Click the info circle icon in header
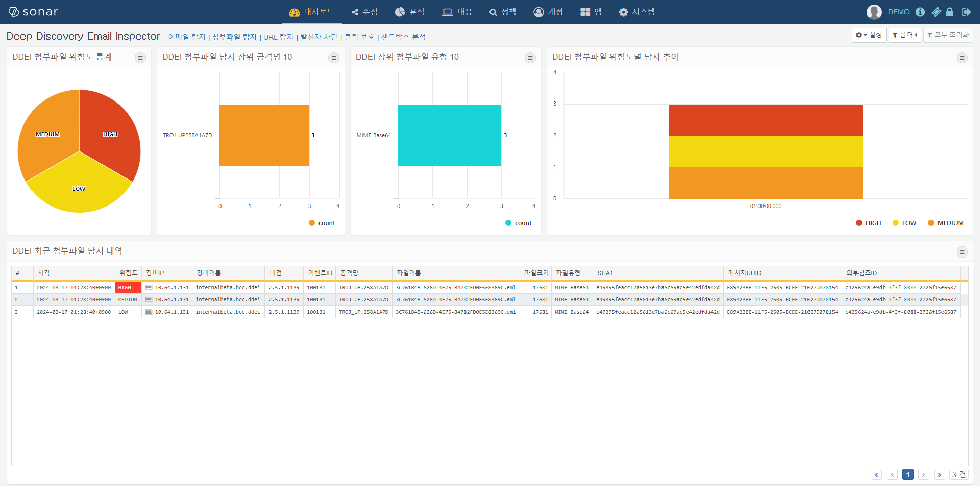980x486 pixels. pyautogui.click(x=920, y=12)
